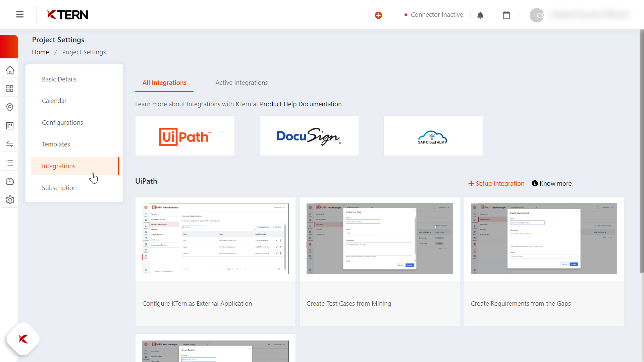Switch to Active Integrations tab
The height and width of the screenshot is (362, 644).
(x=241, y=83)
